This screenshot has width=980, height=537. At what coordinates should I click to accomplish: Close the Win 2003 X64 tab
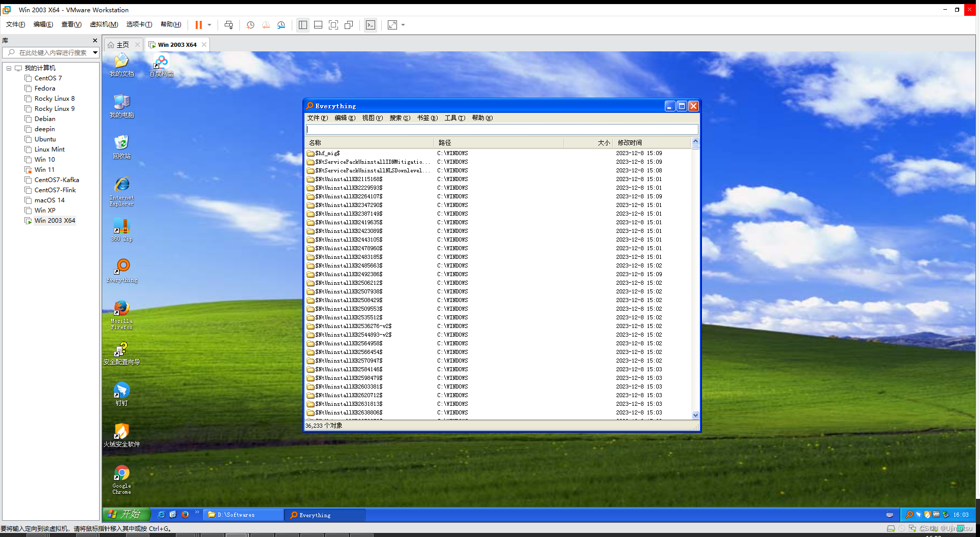[204, 45]
